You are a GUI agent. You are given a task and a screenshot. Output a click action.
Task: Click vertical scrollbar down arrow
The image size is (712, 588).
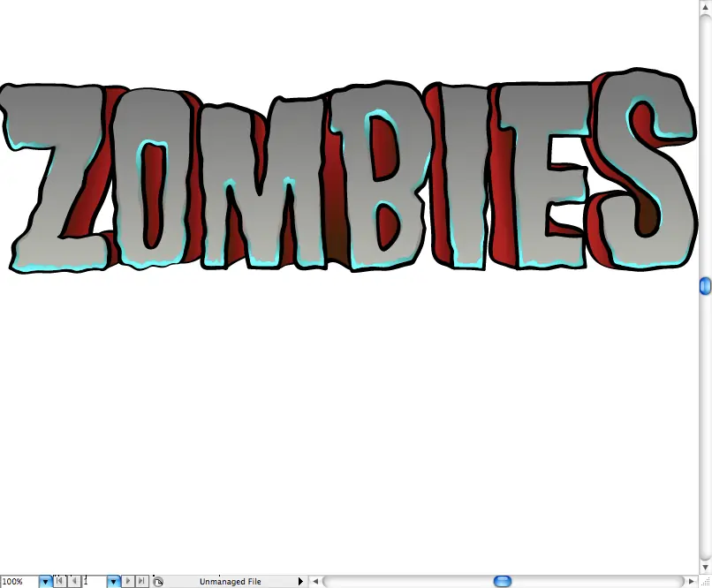(x=705, y=568)
